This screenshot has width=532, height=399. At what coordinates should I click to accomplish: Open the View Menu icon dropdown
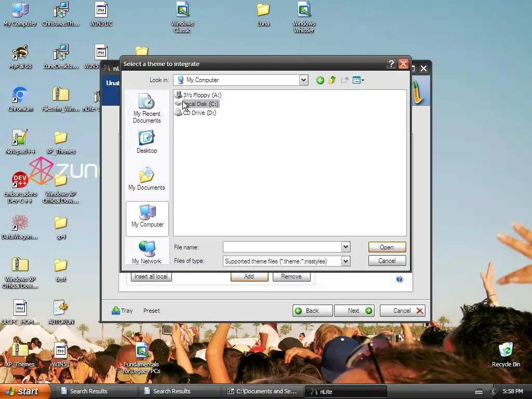[x=358, y=81]
